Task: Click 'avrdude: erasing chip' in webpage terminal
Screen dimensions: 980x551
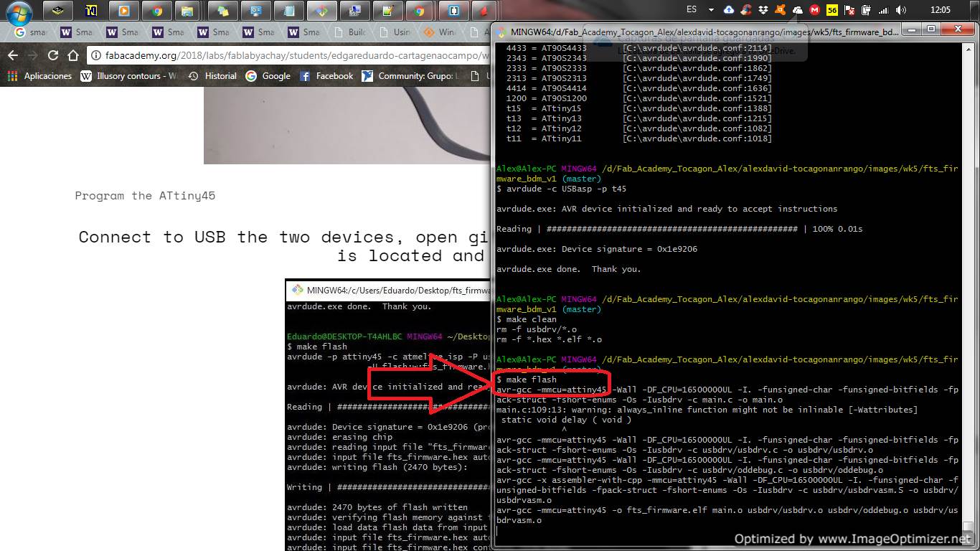Action: tap(339, 437)
